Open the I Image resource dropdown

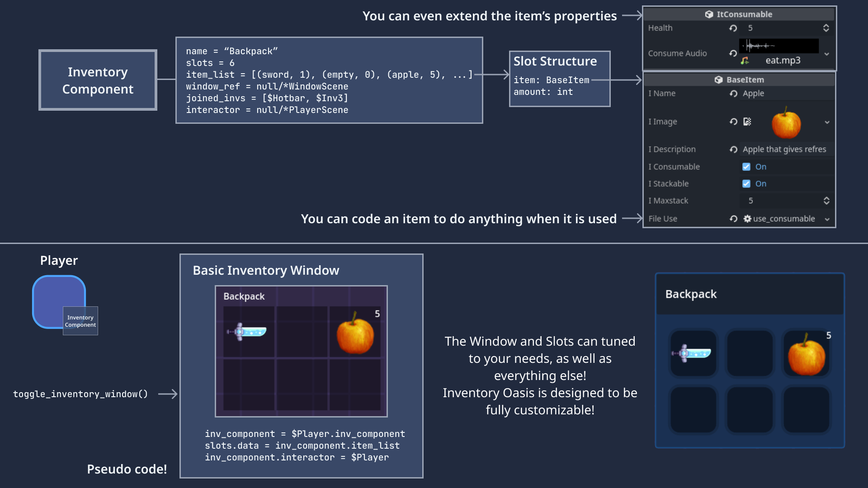(827, 122)
